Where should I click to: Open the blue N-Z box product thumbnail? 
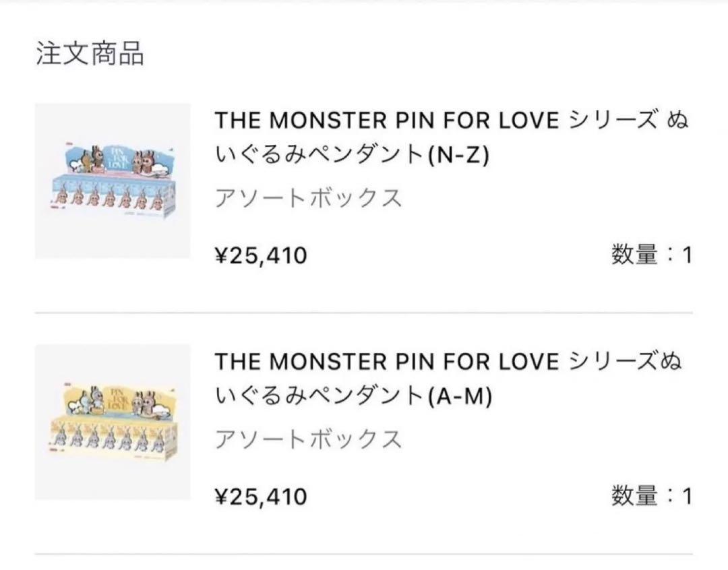[113, 181]
